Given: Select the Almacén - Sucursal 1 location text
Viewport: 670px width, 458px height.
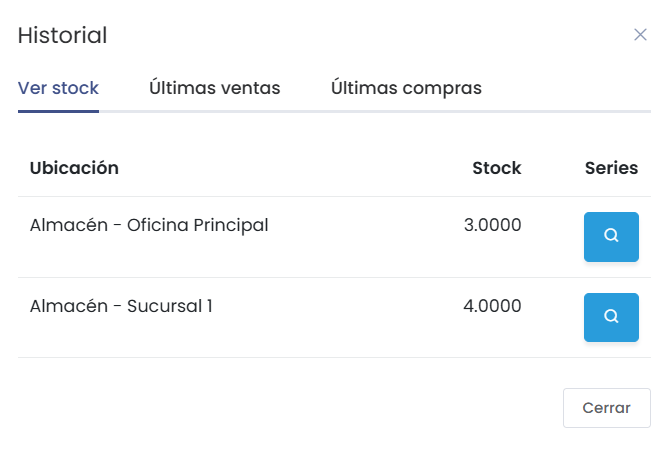Looking at the screenshot, I should pos(121,306).
